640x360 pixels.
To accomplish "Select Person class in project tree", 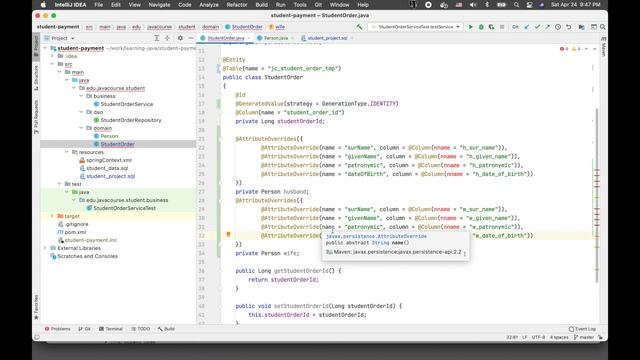I will (109, 136).
